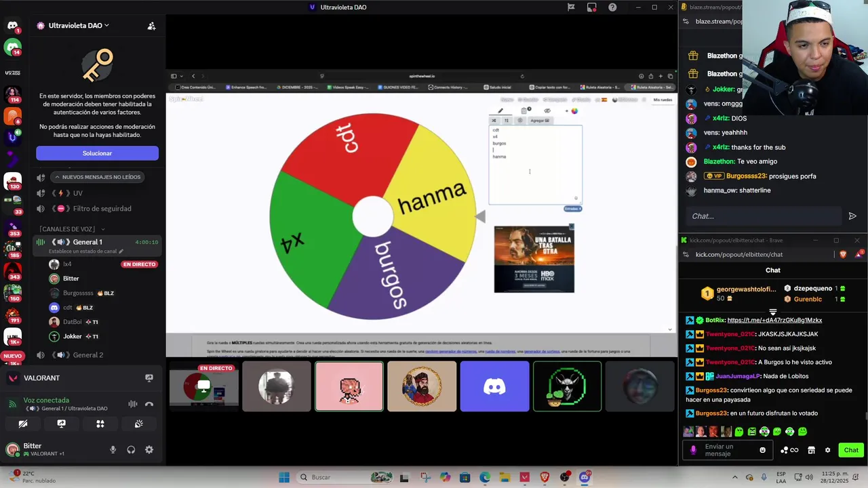Open voice noise suppression waveform icon
The width and height of the screenshot is (868, 488).
point(133,404)
